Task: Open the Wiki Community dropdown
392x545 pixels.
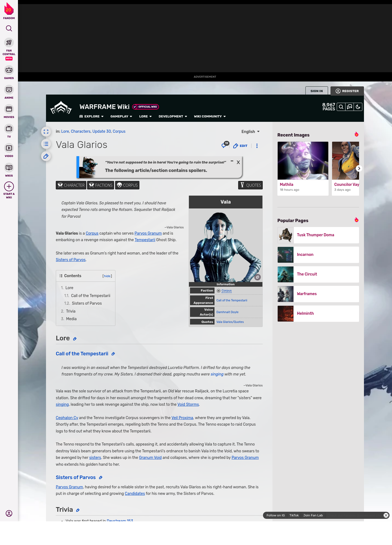Action: coord(210,116)
